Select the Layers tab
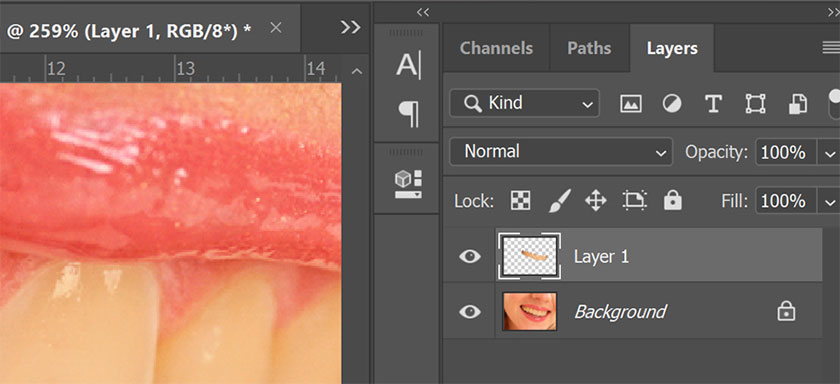This screenshot has width=840, height=384. [672, 48]
